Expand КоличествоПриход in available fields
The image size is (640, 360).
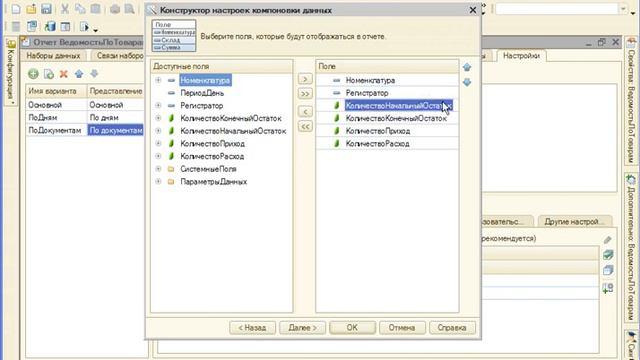click(158, 144)
